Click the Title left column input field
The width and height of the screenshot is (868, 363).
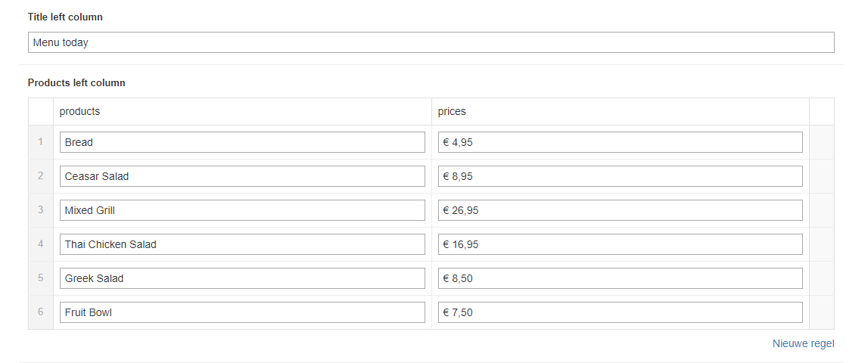tap(431, 42)
